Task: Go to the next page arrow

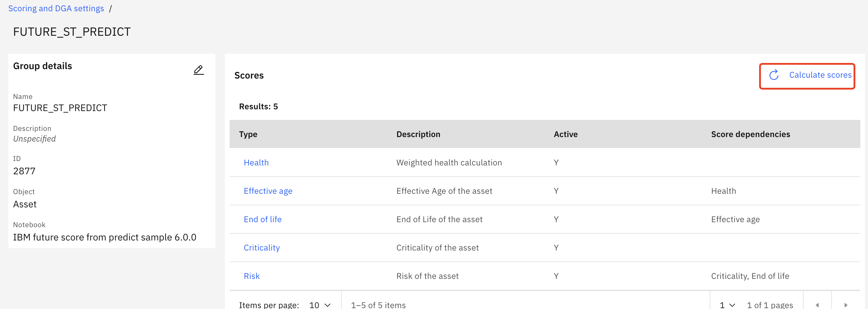Action: click(x=846, y=305)
